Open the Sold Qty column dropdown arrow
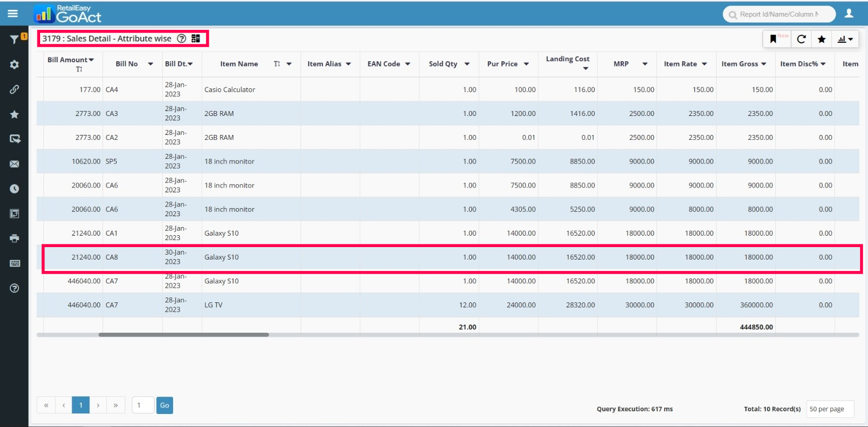 tap(467, 64)
